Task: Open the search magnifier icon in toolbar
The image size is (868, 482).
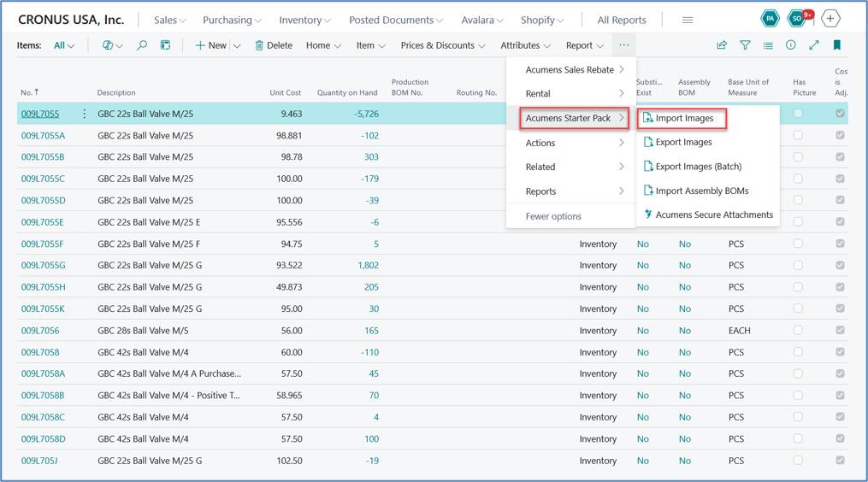Action: [142, 45]
